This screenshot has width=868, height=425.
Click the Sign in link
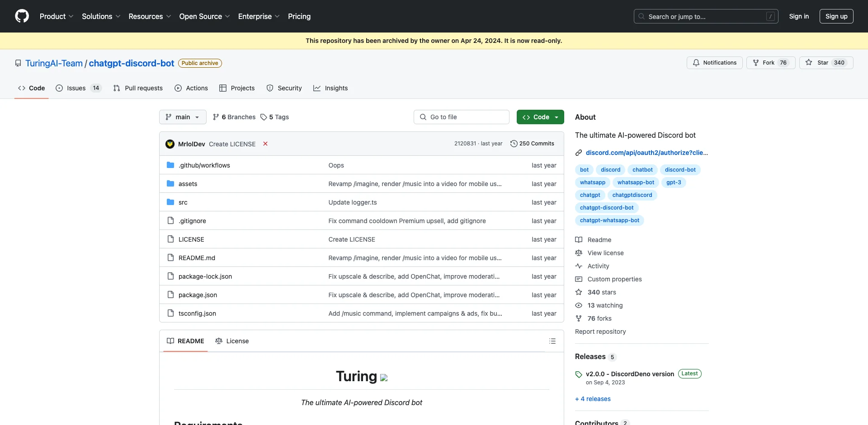pyautogui.click(x=799, y=16)
